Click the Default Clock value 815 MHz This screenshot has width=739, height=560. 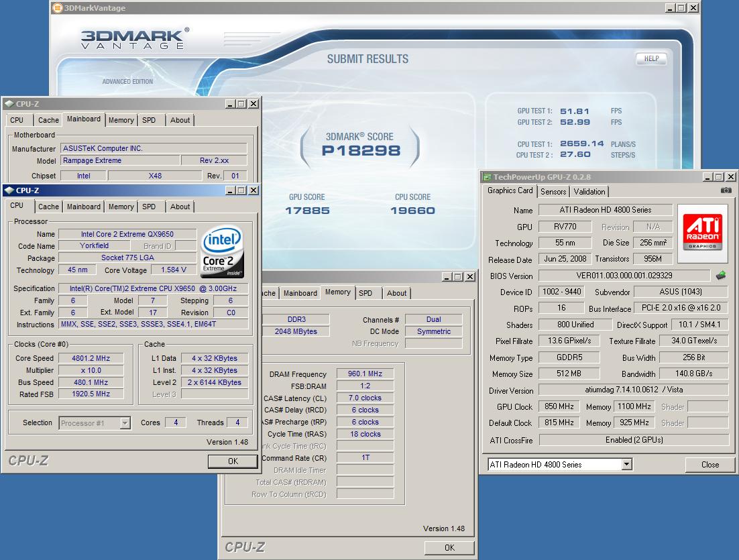559,423
